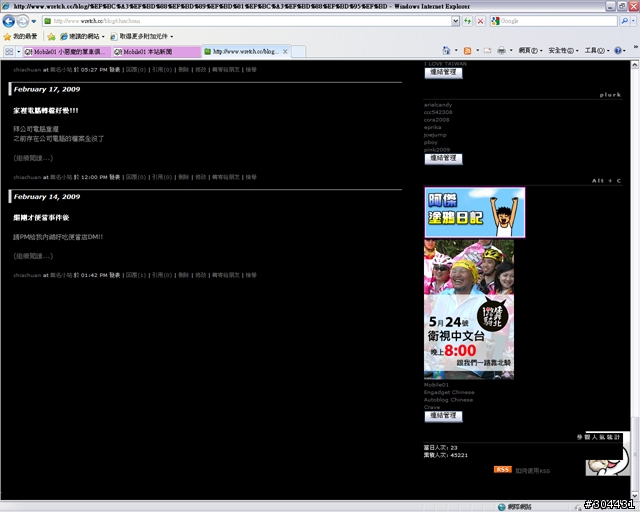
Task: Refresh the page with the green arrows icon
Action: click(x=467, y=21)
